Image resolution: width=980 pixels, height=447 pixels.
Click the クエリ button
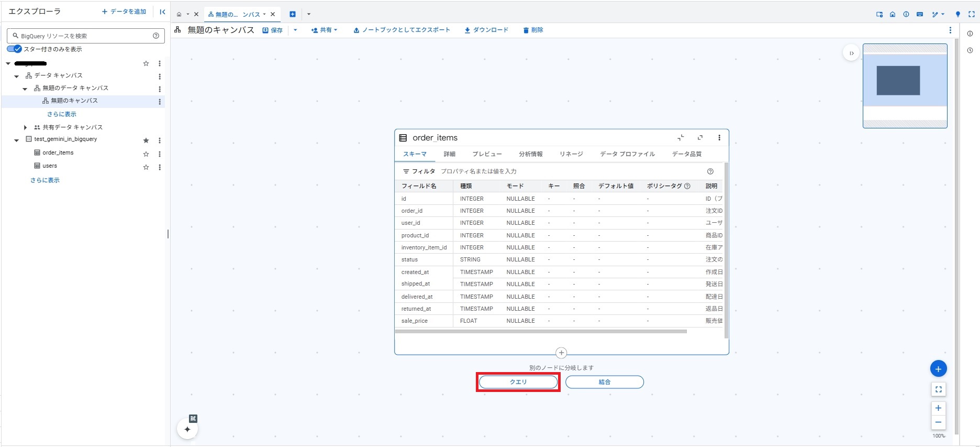518,382
